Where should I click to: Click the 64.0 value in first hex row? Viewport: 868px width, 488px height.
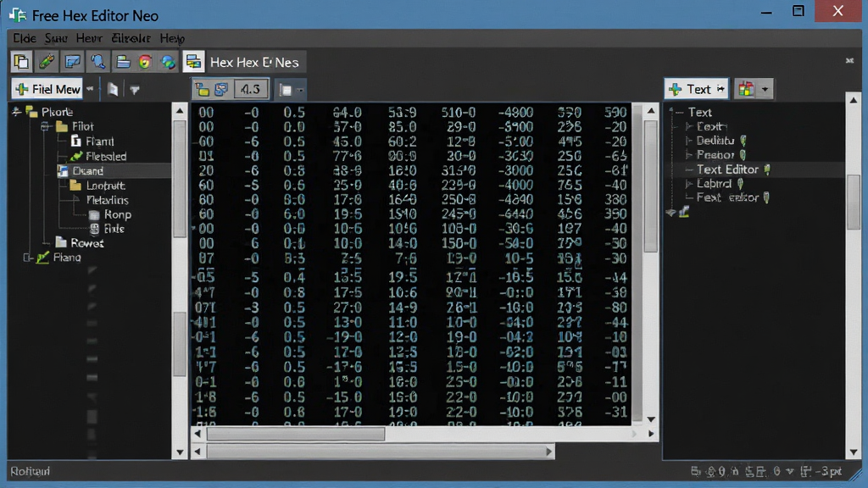(x=347, y=113)
